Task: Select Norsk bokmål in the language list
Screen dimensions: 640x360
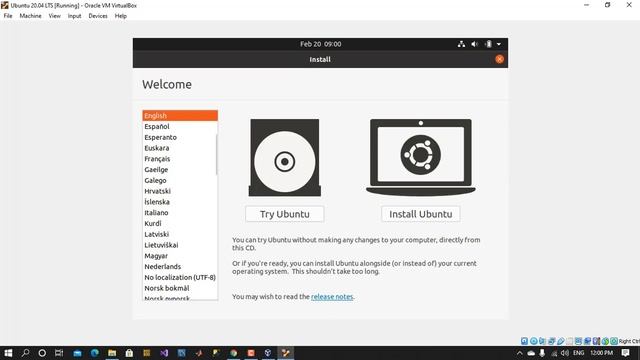Action: (180, 288)
